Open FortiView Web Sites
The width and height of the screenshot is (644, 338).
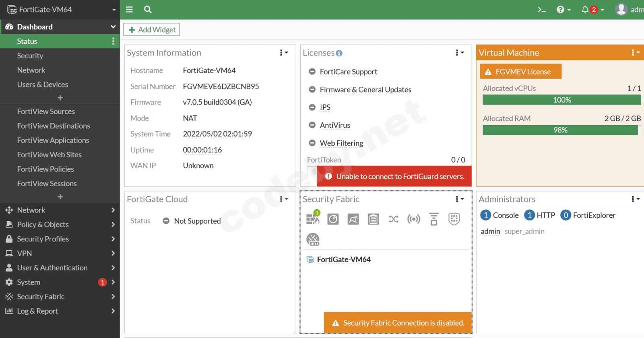(60, 155)
